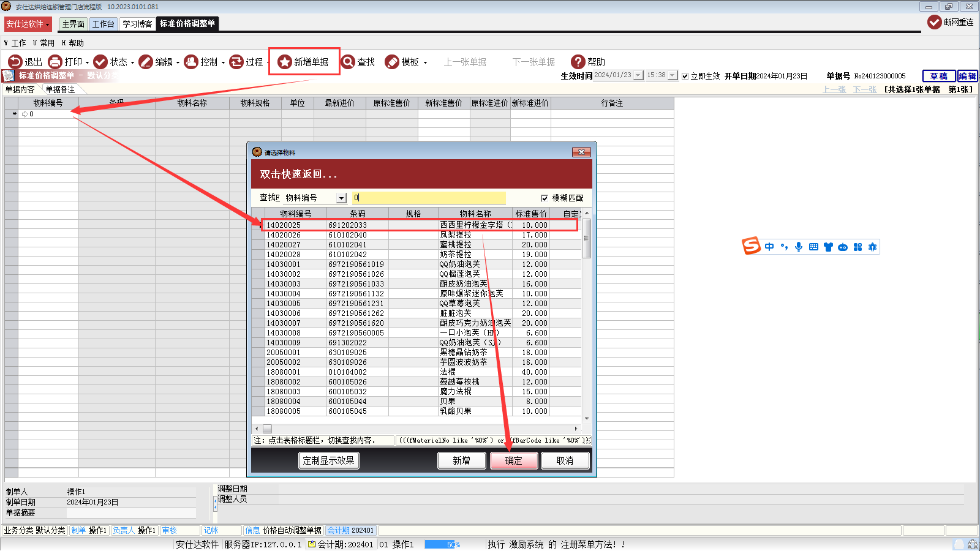Click the 取消 cancel button
Viewport: 980px width, 551px height.
[565, 460]
